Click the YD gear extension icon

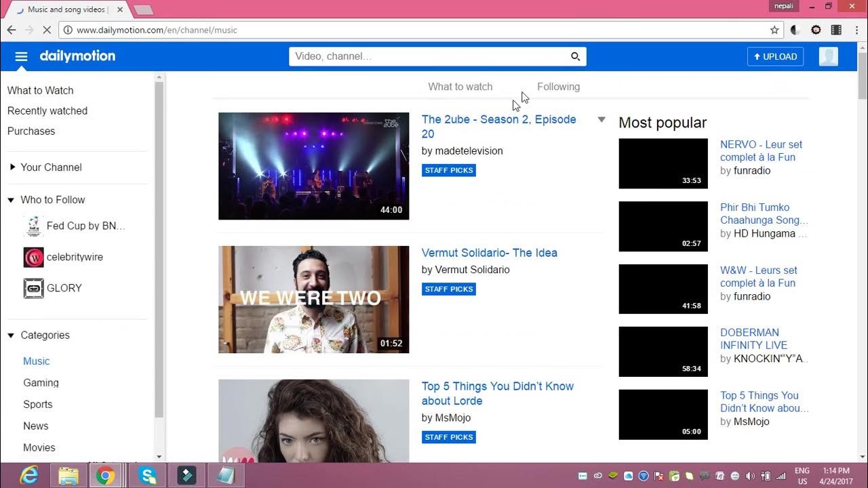point(816,30)
